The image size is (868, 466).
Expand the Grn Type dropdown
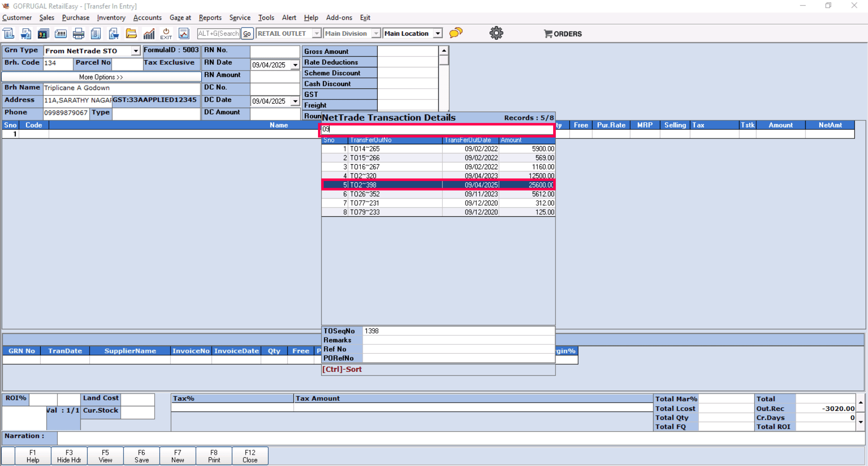pos(136,51)
